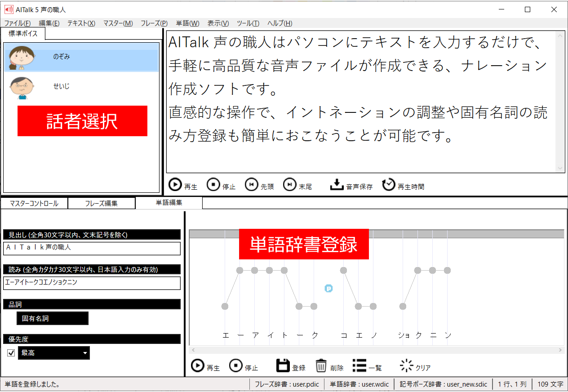Open the 単語(W) menu
This screenshot has width=568, height=392.
(x=187, y=23)
